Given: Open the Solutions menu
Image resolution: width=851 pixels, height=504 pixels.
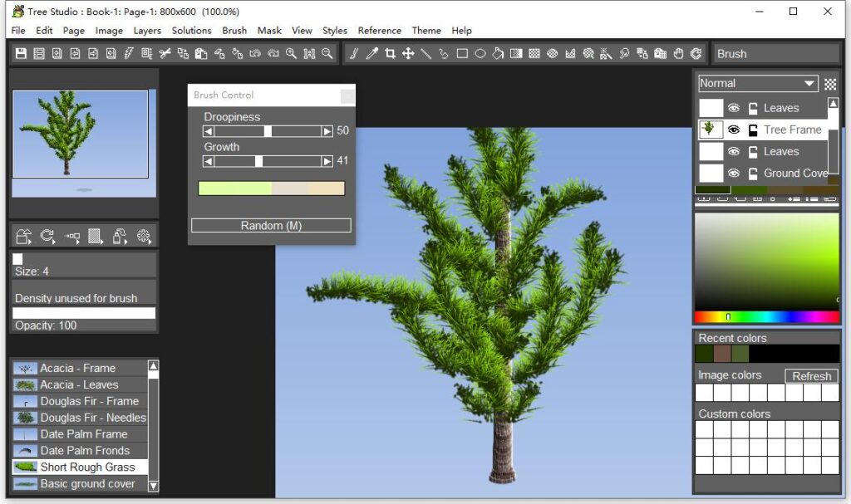Looking at the screenshot, I should pos(191,31).
